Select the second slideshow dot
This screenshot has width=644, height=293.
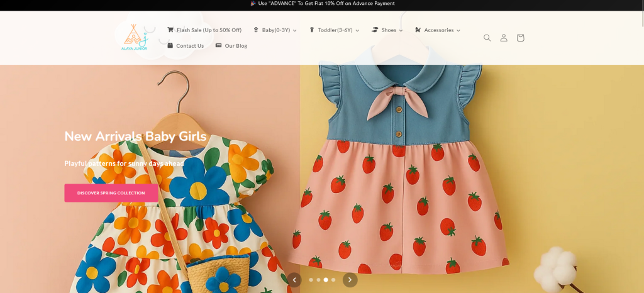[x=318, y=280]
